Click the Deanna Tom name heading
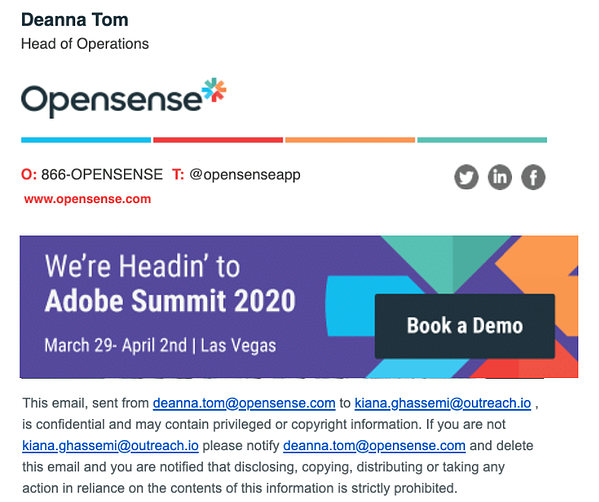This screenshot has width=599, height=502. (x=75, y=20)
